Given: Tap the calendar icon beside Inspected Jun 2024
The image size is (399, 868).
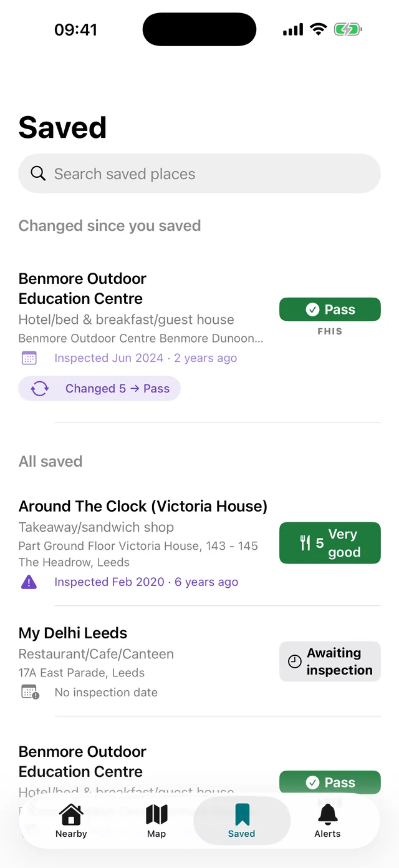Looking at the screenshot, I should [x=29, y=358].
